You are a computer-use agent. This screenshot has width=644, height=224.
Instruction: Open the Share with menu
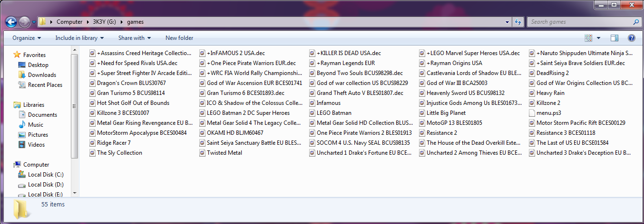(x=135, y=38)
